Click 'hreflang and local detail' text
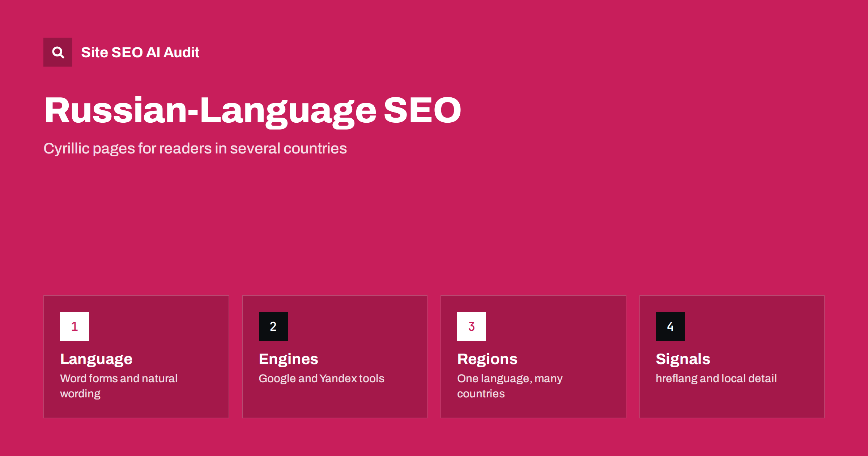868x456 pixels. (x=716, y=379)
